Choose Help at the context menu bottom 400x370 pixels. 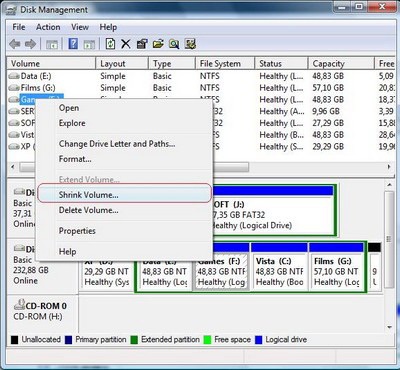(x=124, y=251)
